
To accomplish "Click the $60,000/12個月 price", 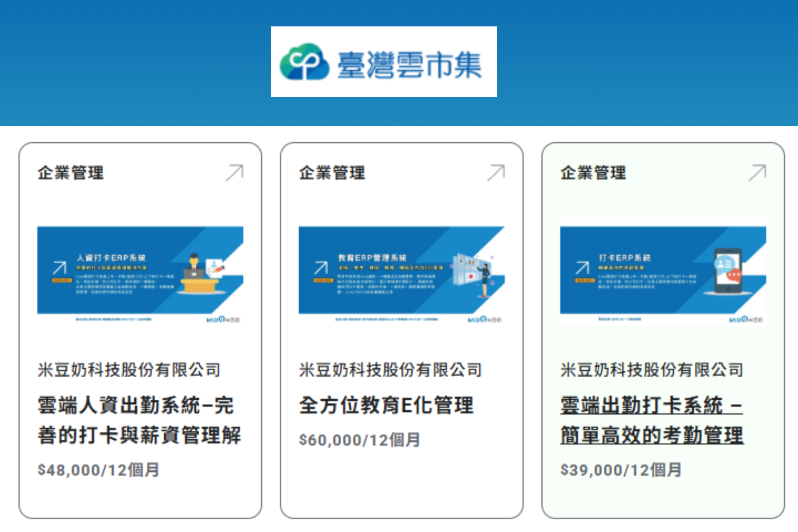I will coord(360,440).
